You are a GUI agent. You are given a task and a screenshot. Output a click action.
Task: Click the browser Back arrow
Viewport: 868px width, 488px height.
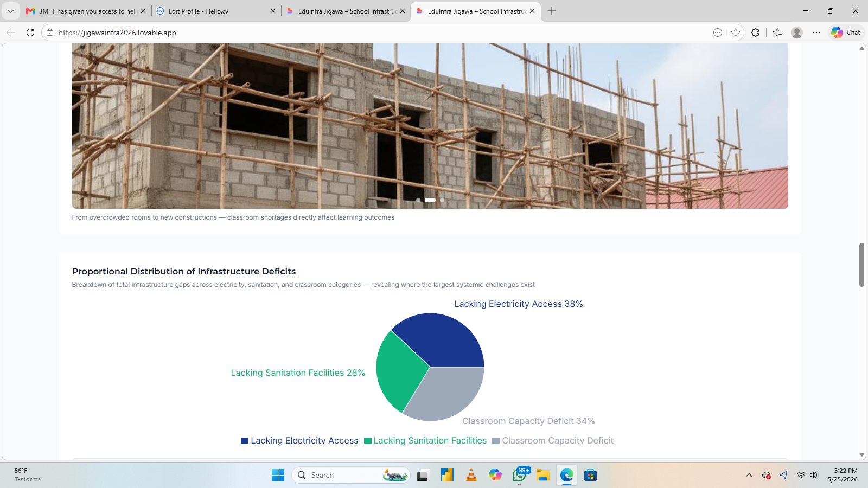[x=11, y=33]
